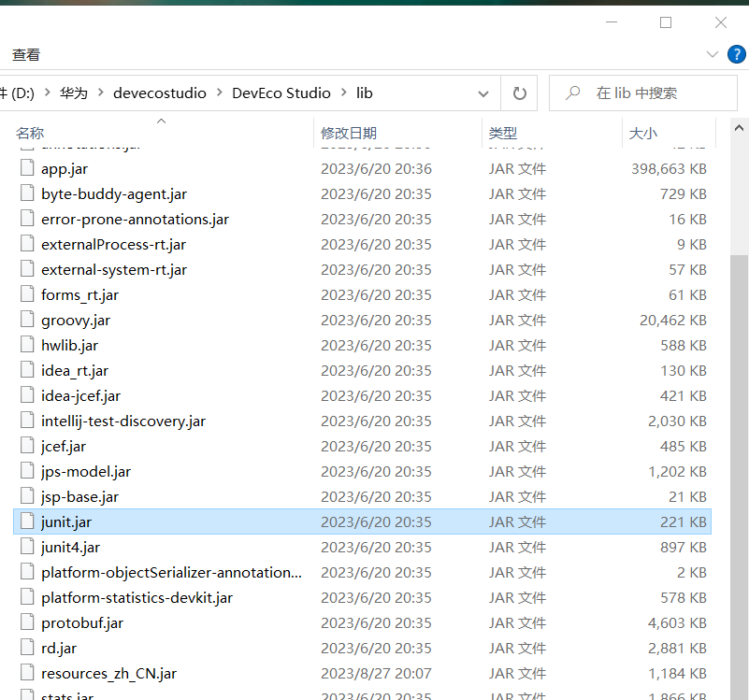Click the jsp-base.jar file icon

coord(27,496)
